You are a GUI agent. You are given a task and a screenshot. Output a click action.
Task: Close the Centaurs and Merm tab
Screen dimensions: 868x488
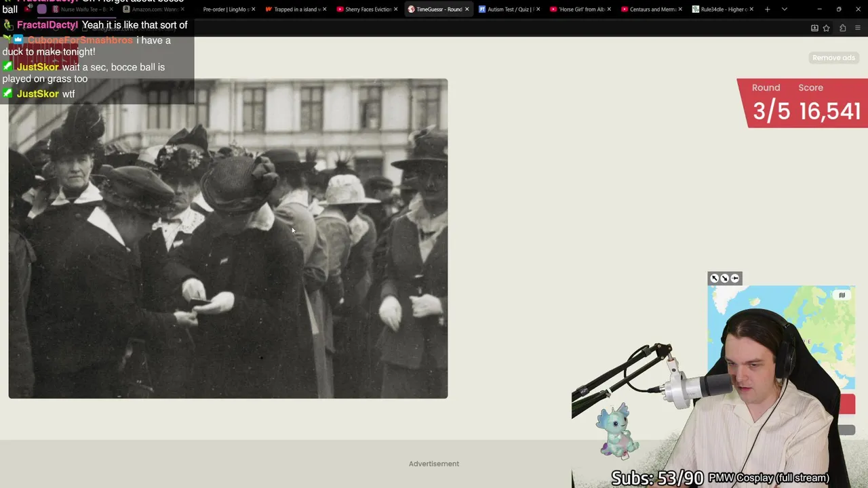coord(680,9)
